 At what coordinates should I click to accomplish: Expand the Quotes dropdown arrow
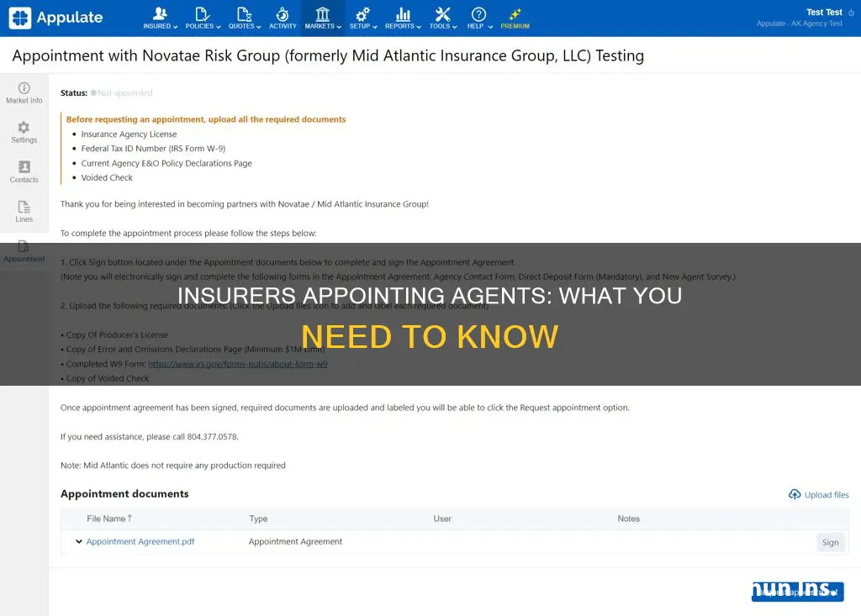(259, 26)
